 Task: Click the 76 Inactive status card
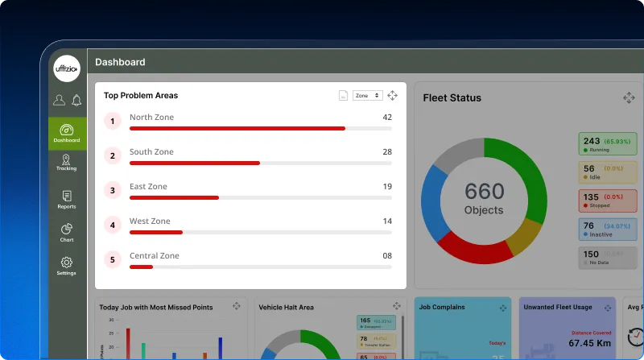(608, 230)
